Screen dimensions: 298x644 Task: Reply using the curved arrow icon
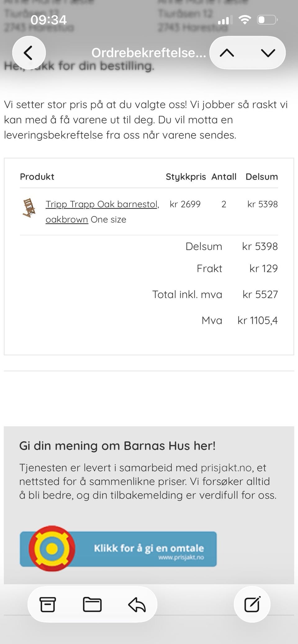(x=137, y=604)
